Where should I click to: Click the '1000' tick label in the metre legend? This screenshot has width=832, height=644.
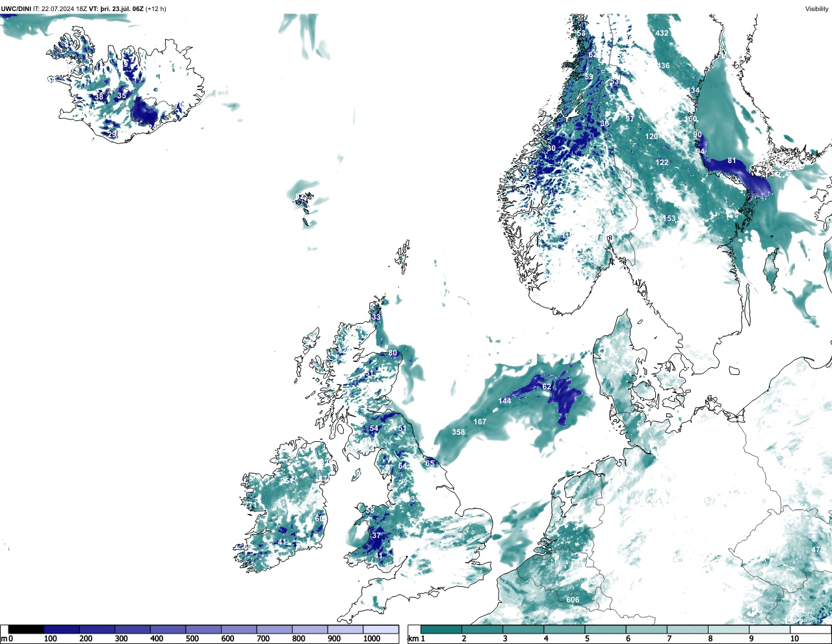click(x=372, y=639)
